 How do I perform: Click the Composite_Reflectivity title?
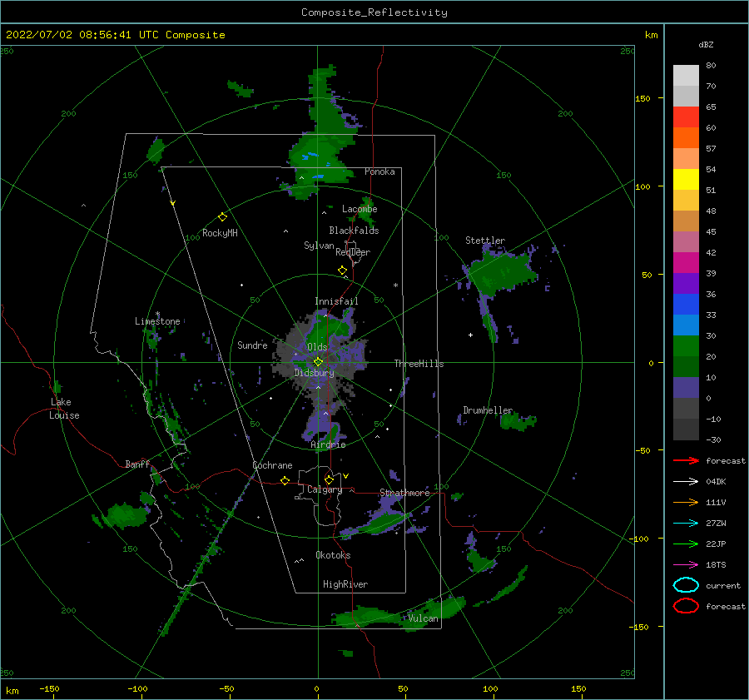tap(374, 12)
